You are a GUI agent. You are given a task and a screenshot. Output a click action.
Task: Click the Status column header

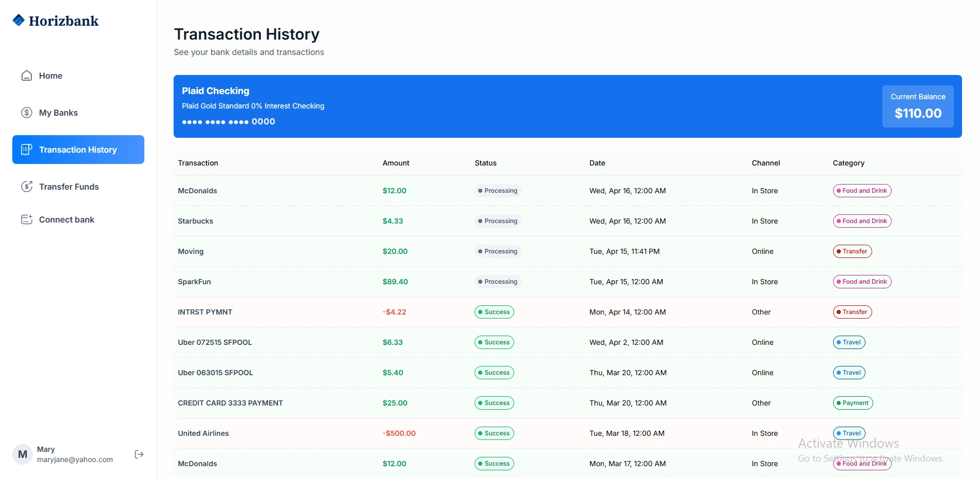tap(485, 163)
